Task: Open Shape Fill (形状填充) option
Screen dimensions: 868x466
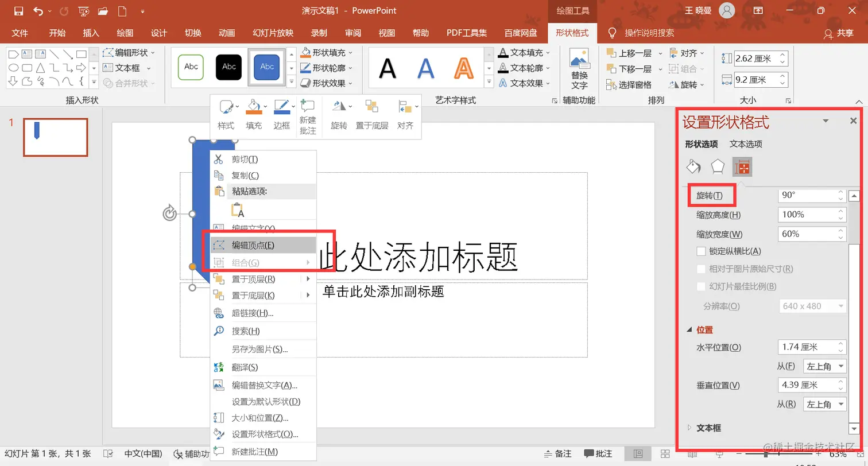Action: (328, 53)
